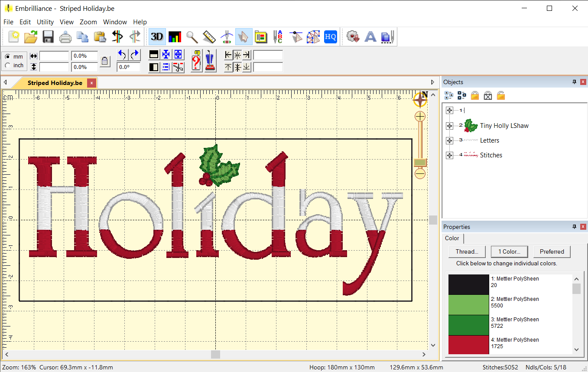Viewport: 588px width, 372px height.
Task: Click the Preferred button
Action: click(552, 251)
